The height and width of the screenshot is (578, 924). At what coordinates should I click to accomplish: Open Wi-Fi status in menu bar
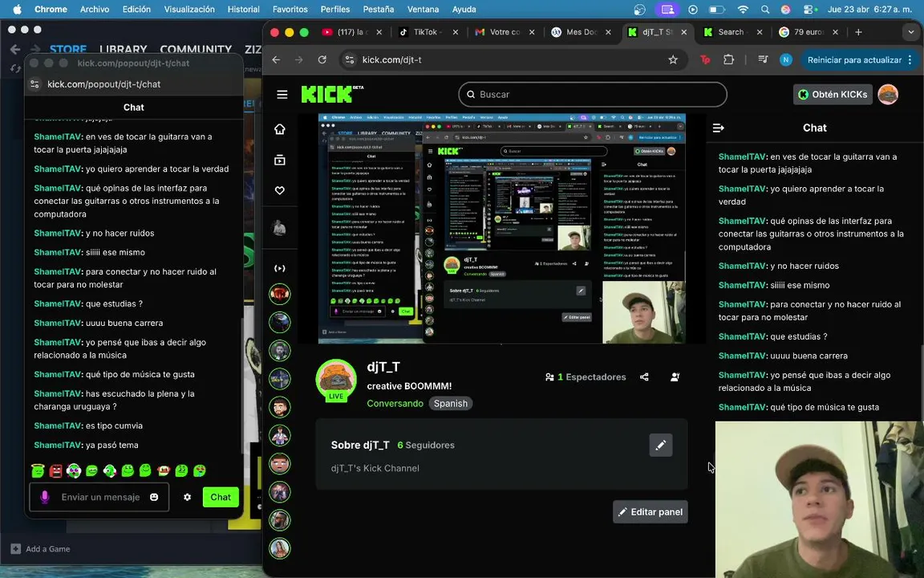pyautogui.click(x=743, y=10)
